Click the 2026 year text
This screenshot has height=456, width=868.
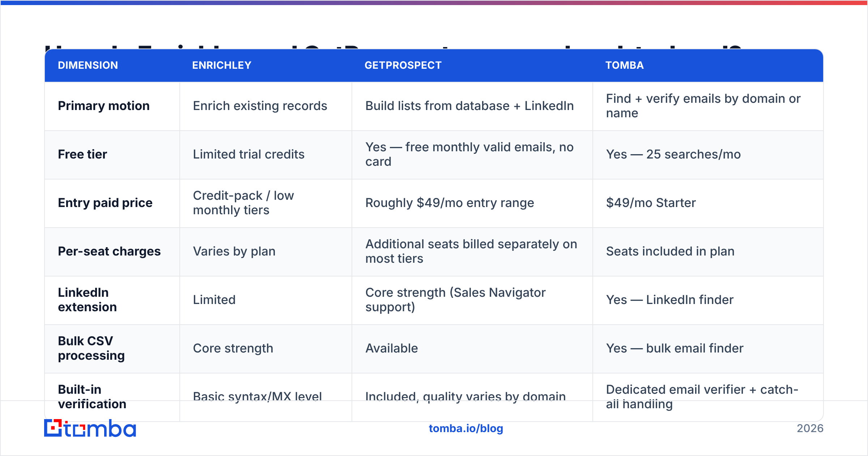click(810, 428)
